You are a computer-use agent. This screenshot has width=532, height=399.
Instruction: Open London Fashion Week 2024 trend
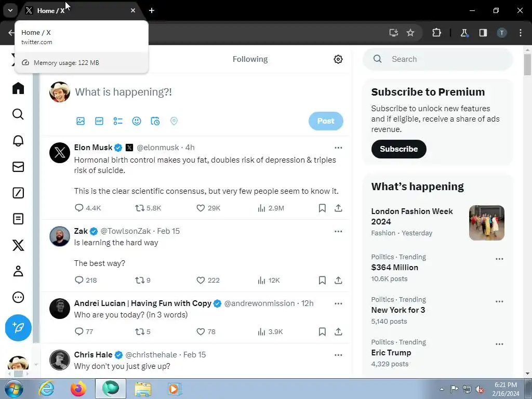point(437,222)
